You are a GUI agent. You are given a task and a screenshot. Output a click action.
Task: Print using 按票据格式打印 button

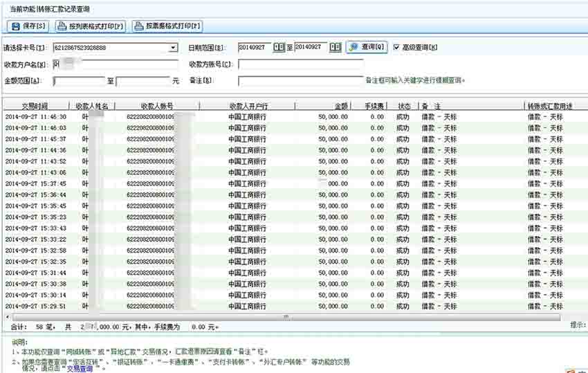point(167,26)
